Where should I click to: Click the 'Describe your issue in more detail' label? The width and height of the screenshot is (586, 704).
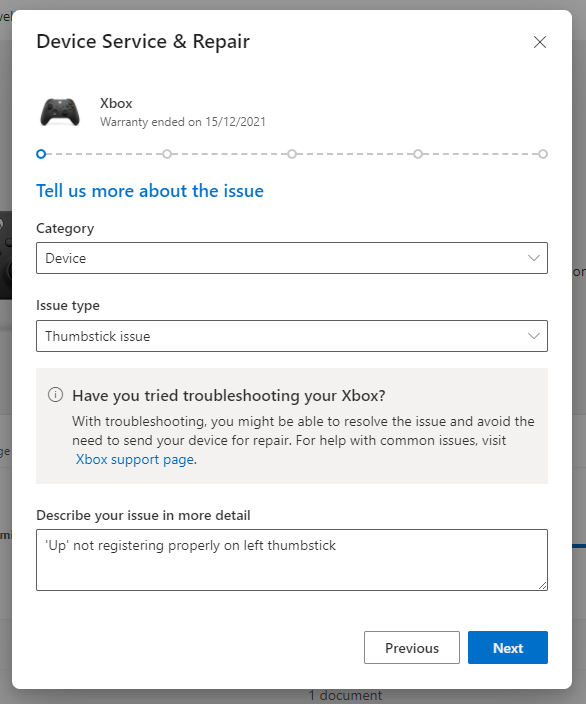tap(143, 515)
